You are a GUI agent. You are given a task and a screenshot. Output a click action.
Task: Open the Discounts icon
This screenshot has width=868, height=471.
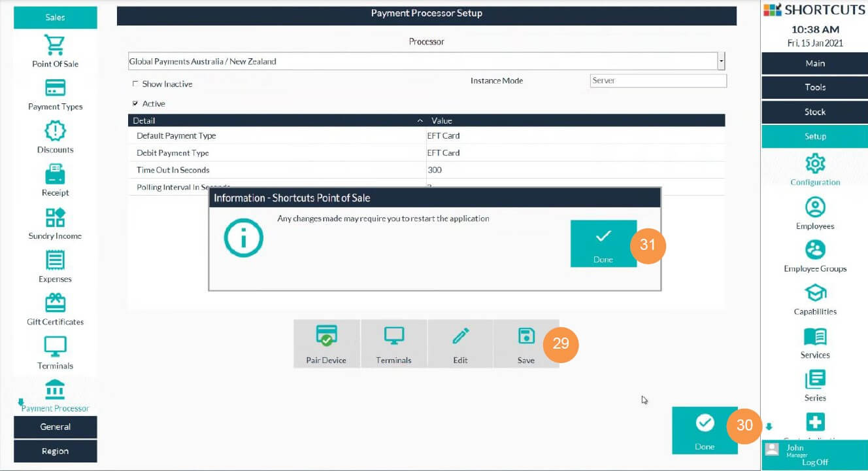[x=55, y=131]
